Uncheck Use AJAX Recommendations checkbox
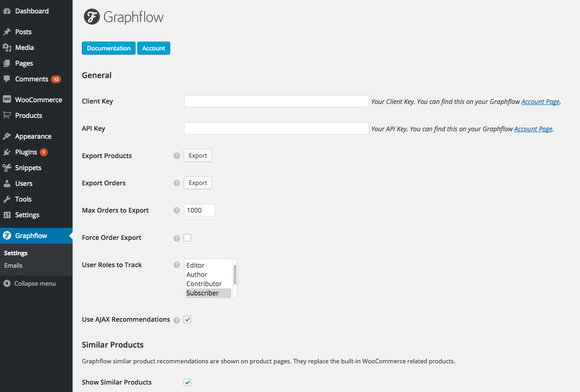The width and height of the screenshot is (580, 392). (x=187, y=319)
